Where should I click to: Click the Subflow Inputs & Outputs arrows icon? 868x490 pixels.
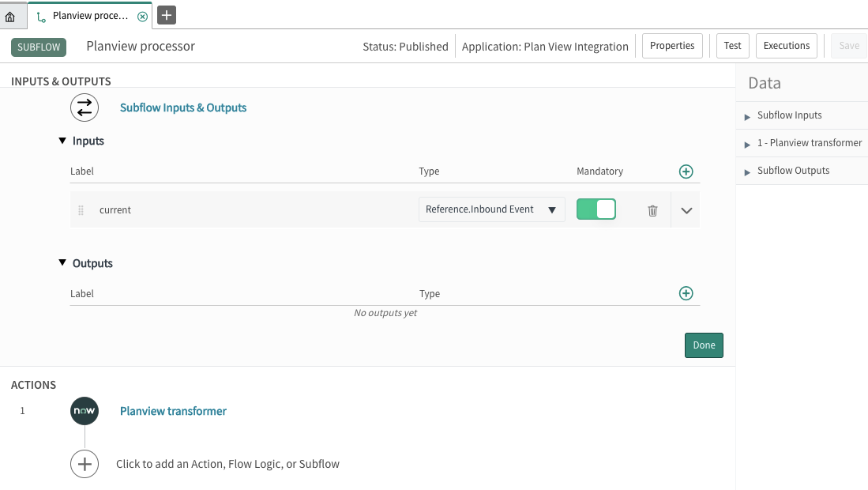click(85, 107)
